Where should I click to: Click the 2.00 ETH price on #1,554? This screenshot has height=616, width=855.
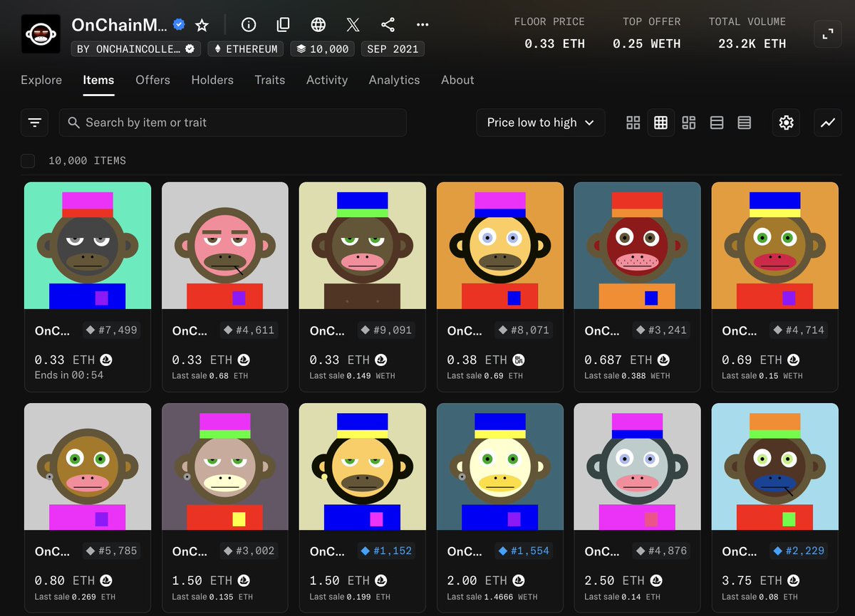click(x=477, y=580)
